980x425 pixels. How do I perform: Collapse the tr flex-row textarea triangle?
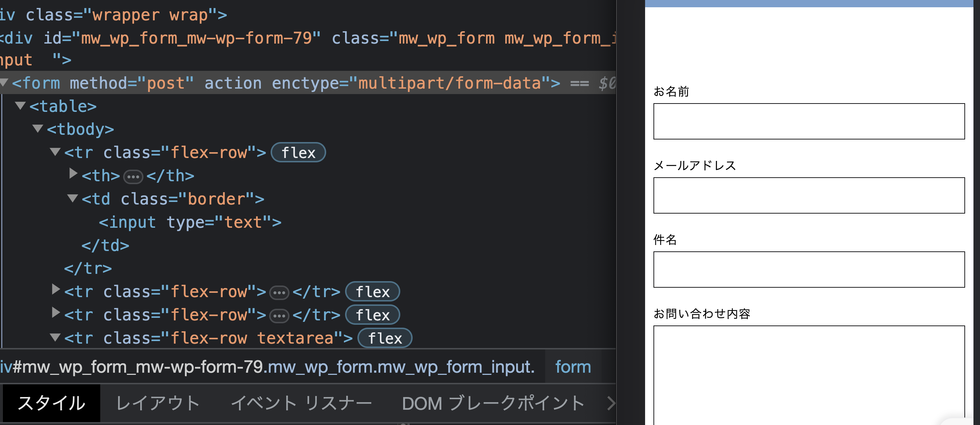coord(55,337)
